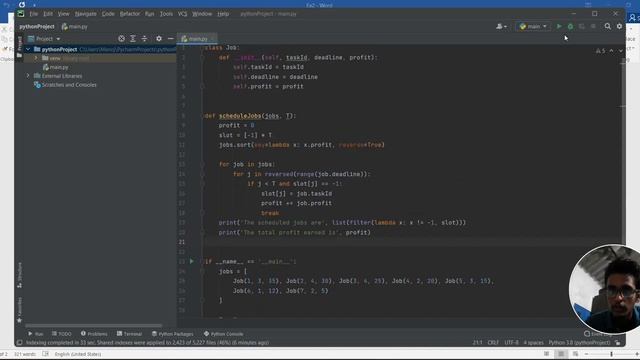Image resolution: width=640 pixels, height=360 pixels.
Task: Select the main.py editor tab
Action: (x=197, y=39)
